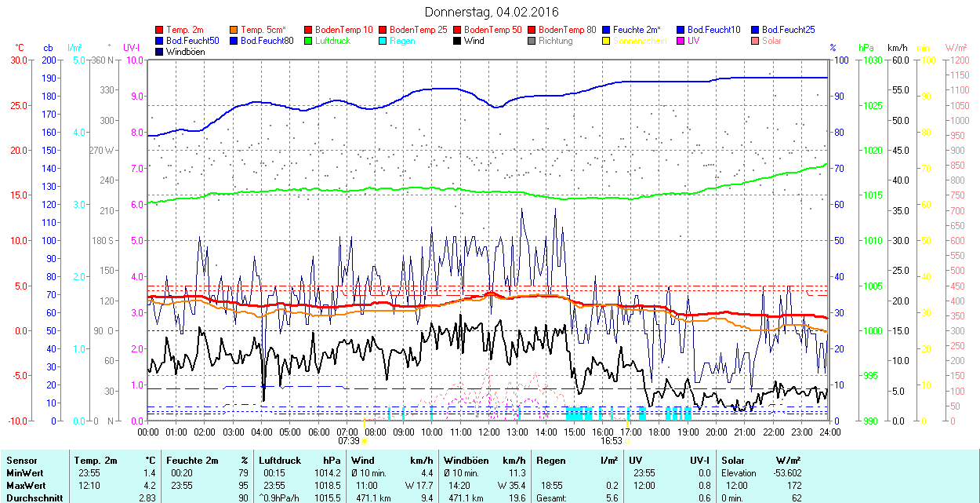Click the green Luftdruck legend swatch
Viewport: 980px width, 503px height.
(x=309, y=41)
